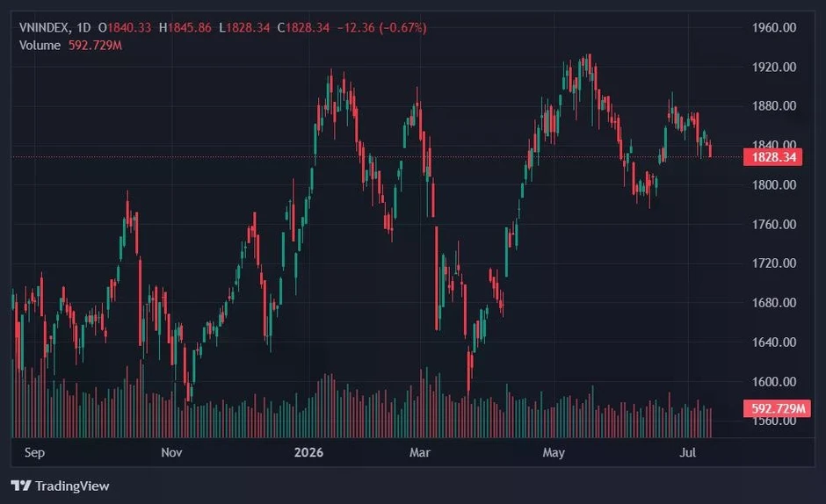
Task: Click the 1880.00 price axis label
Action: click(774, 106)
